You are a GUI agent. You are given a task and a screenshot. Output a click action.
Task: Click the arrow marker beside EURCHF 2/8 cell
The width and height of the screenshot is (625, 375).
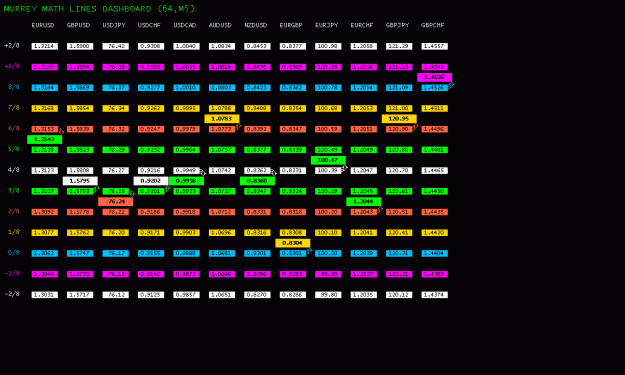tap(380, 210)
